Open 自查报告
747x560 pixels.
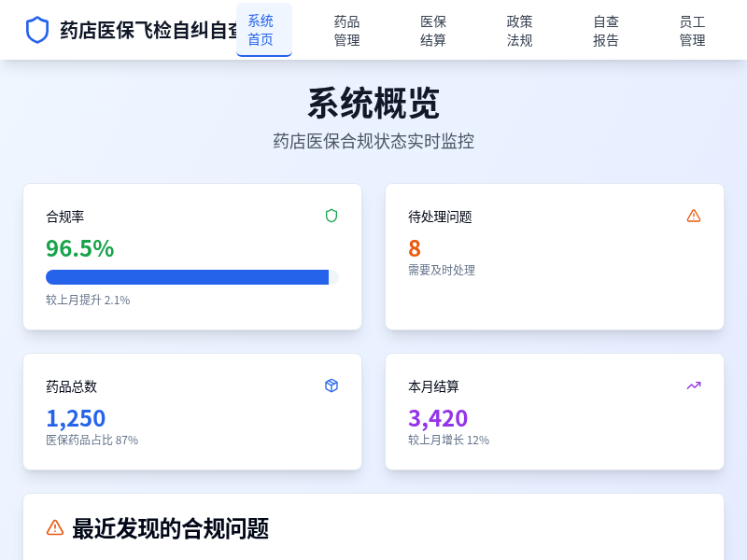tap(606, 29)
